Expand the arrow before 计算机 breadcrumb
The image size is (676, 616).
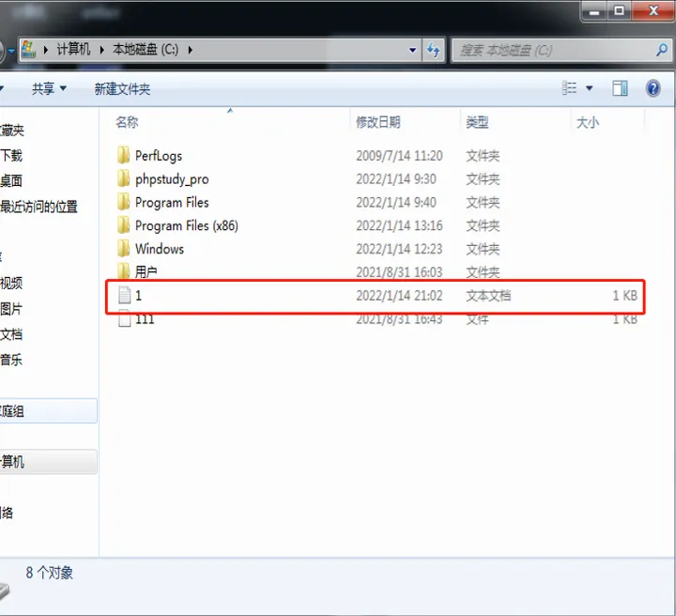pyautogui.click(x=46, y=50)
